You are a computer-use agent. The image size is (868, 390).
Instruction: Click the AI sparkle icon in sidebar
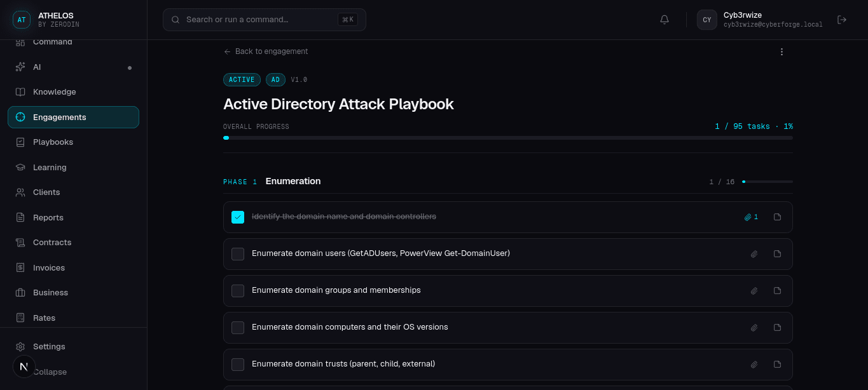click(x=20, y=67)
